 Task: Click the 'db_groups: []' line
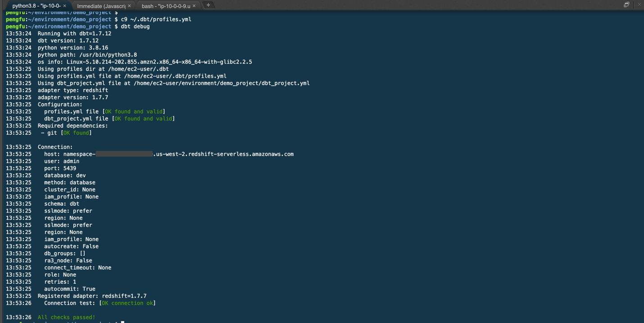tap(65, 254)
